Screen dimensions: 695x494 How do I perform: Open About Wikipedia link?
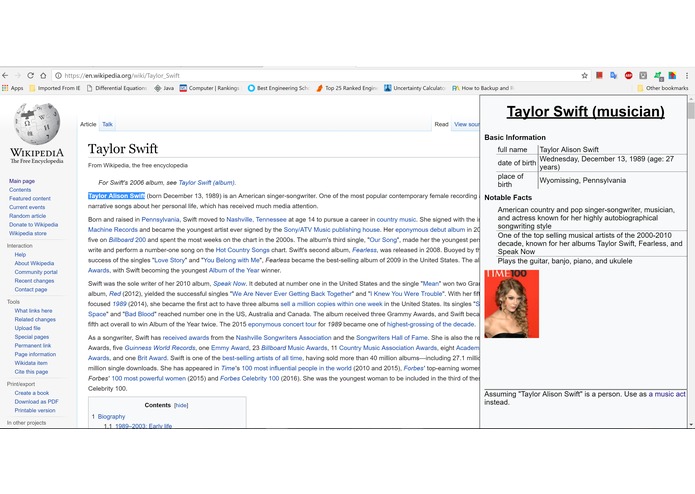tap(34, 263)
